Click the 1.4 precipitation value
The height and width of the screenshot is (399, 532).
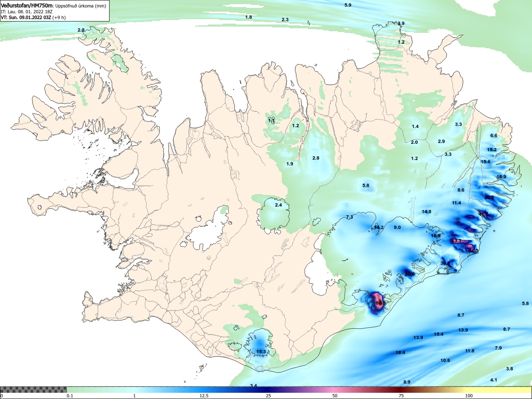[415, 126]
